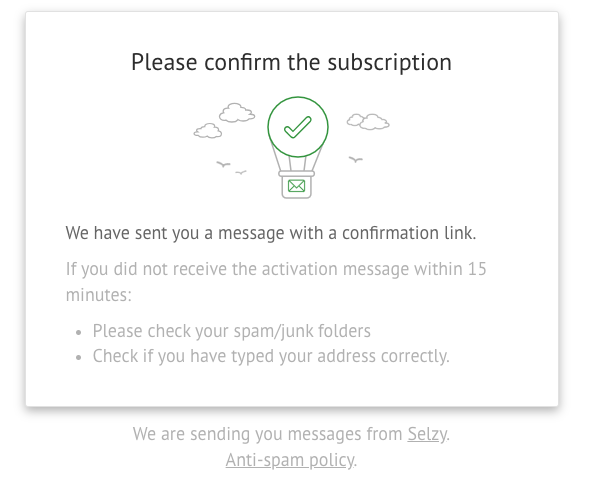Viewport: 590px width, 479px height.
Task: Click the top-left cloud above the balloon
Action: pos(237,113)
